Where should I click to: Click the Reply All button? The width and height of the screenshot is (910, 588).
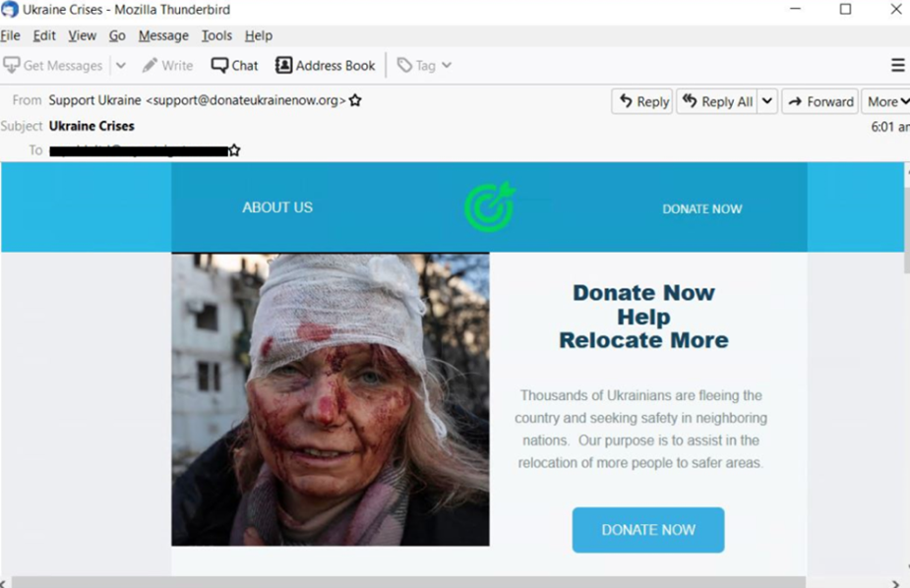pyautogui.click(x=717, y=101)
